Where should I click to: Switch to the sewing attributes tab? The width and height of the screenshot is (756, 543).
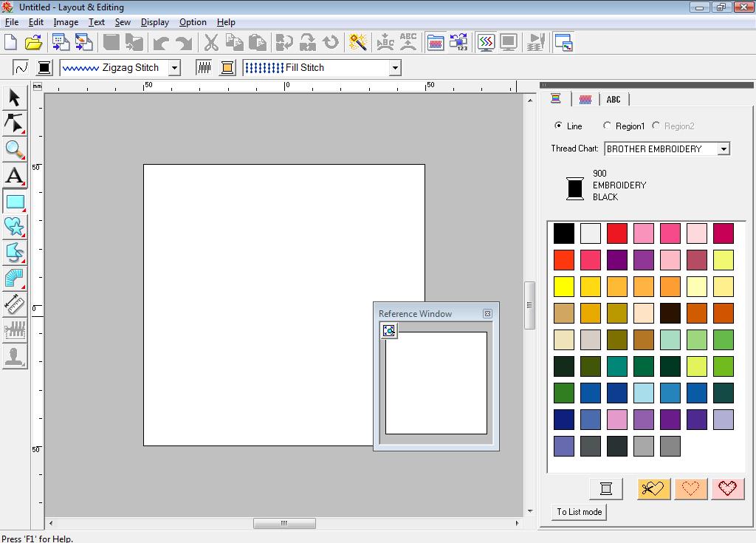pyautogui.click(x=585, y=99)
